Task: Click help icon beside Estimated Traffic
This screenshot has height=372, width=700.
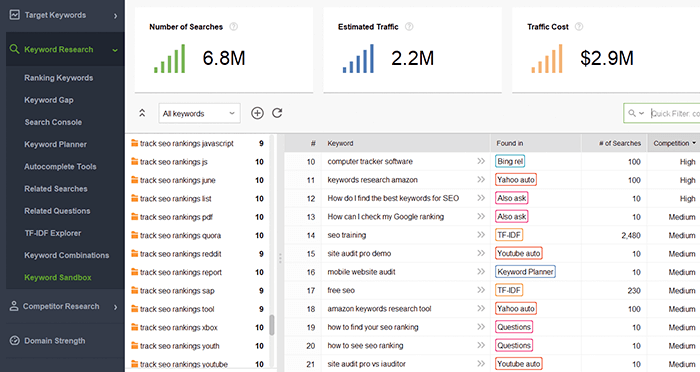Action: [x=409, y=27]
